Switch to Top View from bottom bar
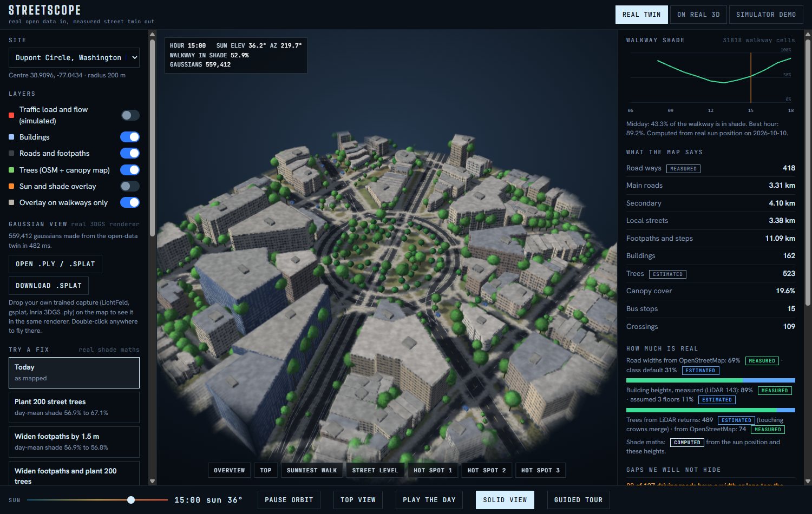812x514 pixels. pos(358,500)
